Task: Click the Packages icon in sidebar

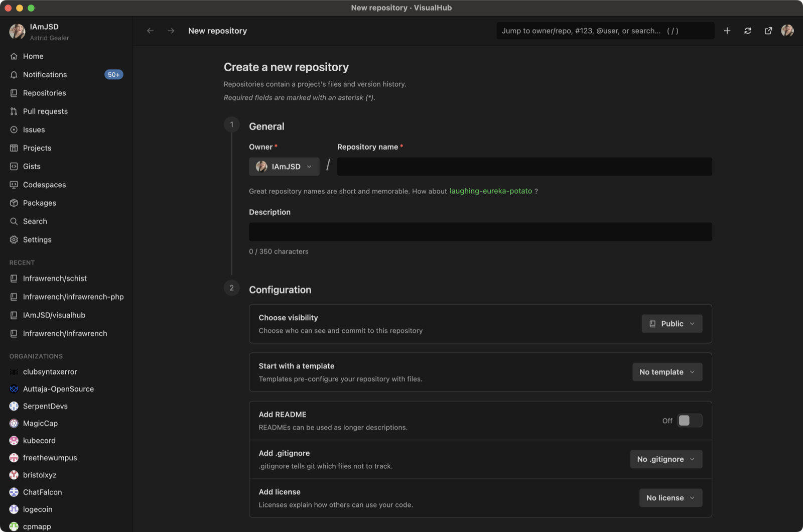Action: 14,203
